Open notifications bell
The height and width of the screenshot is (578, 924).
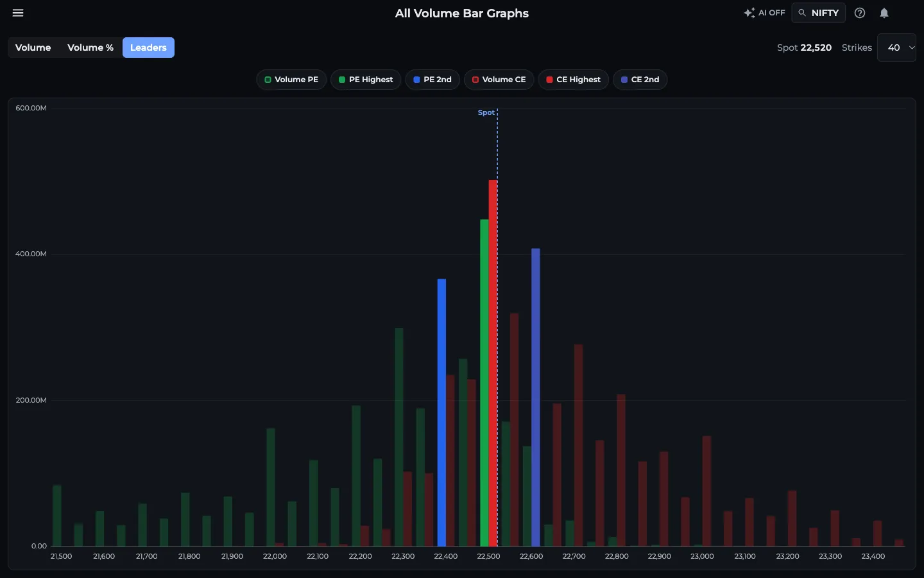(x=884, y=13)
